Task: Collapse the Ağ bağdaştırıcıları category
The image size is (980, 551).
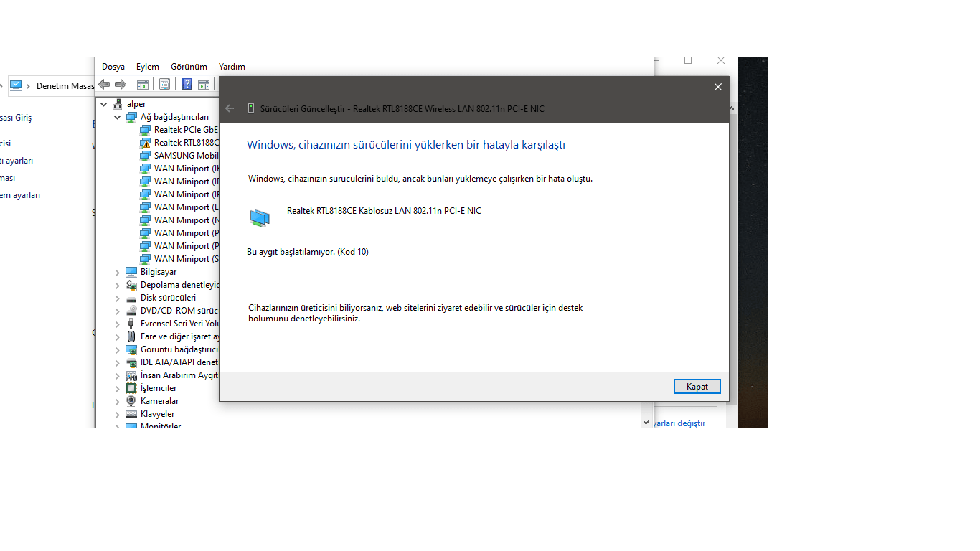Action: point(118,117)
